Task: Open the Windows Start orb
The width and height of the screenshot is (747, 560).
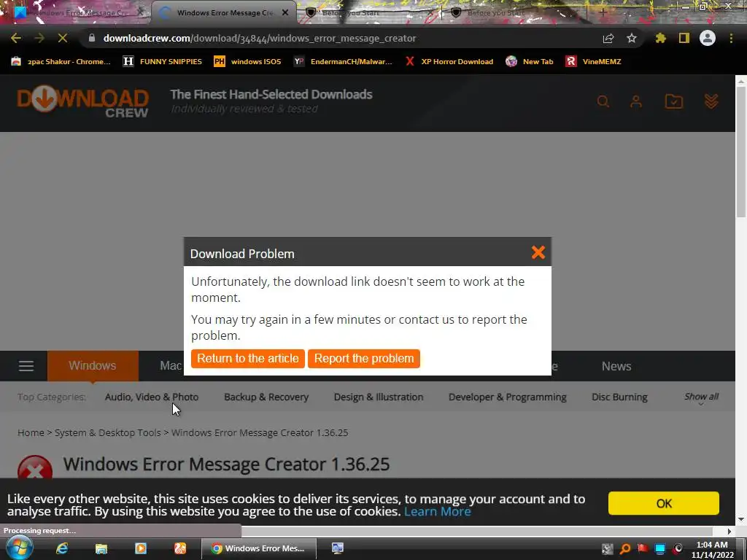Action: (18, 548)
